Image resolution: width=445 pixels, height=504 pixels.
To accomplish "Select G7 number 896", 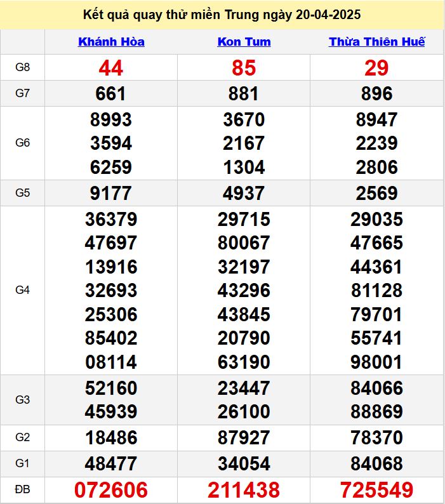I will pyautogui.click(x=376, y=94).
